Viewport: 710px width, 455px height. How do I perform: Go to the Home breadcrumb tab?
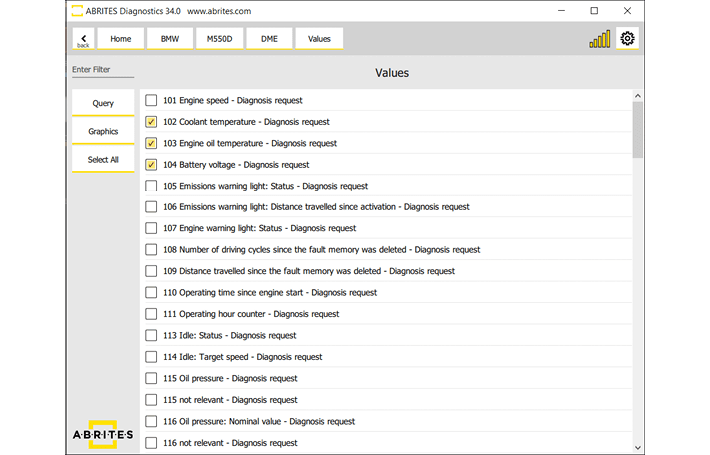[x=120, y=39]
